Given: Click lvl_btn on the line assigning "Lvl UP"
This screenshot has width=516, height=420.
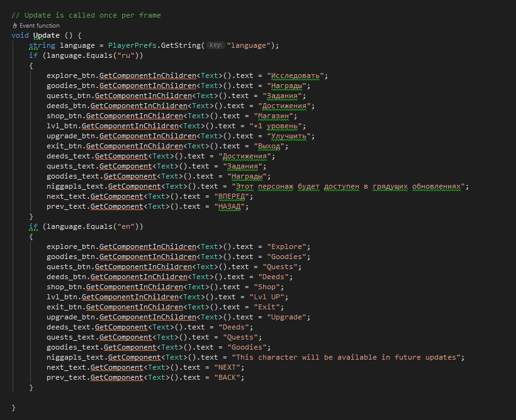Looking at the screenshot, I should [x=62, y=297].
